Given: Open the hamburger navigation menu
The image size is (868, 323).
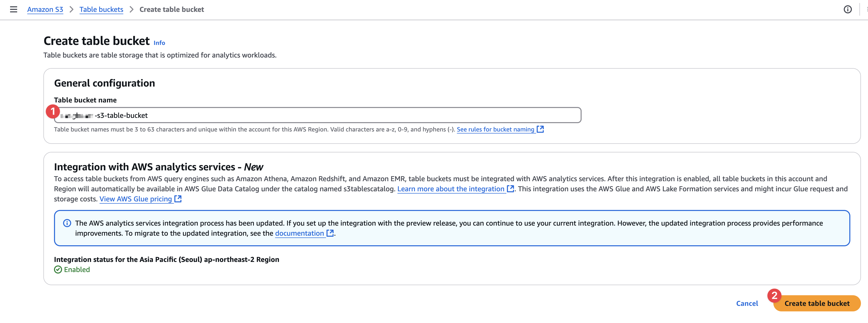Looking at the screenshot, I should coord(13,9).
